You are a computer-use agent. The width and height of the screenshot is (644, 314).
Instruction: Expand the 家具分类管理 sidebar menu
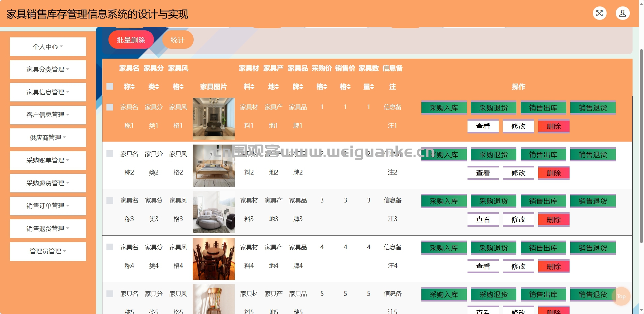(x=48, y=69)
